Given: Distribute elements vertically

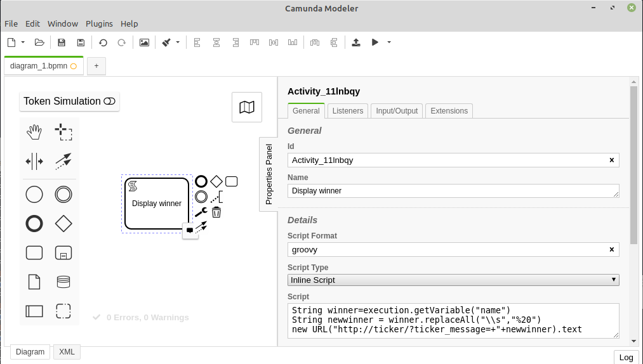Looking at the screenshot, I should tap(334, 42).
